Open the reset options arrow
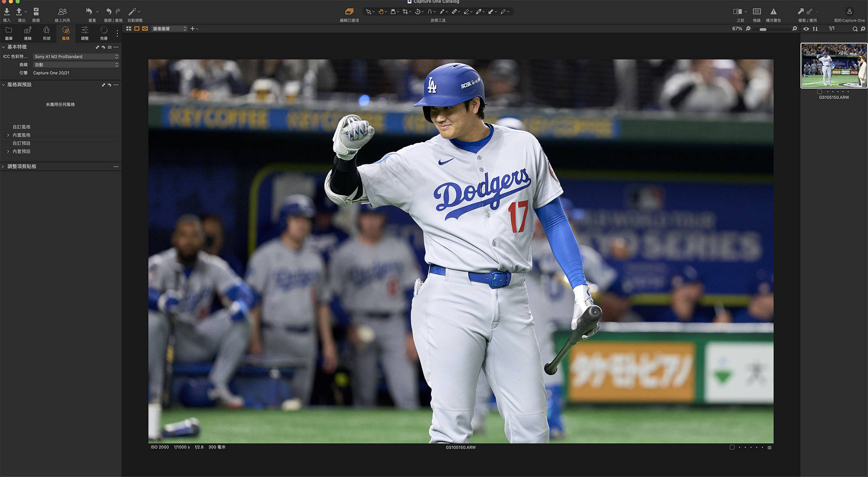 (97, 12)
